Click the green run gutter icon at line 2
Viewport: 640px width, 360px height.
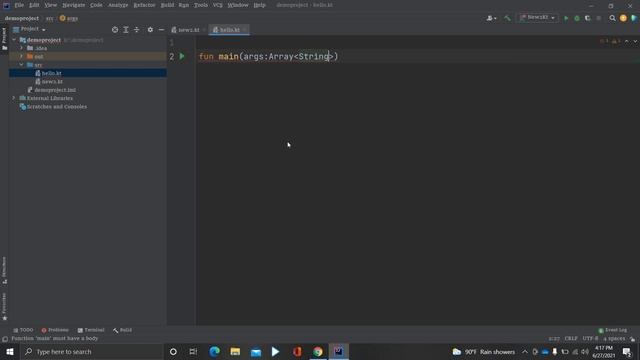[182, 56]
